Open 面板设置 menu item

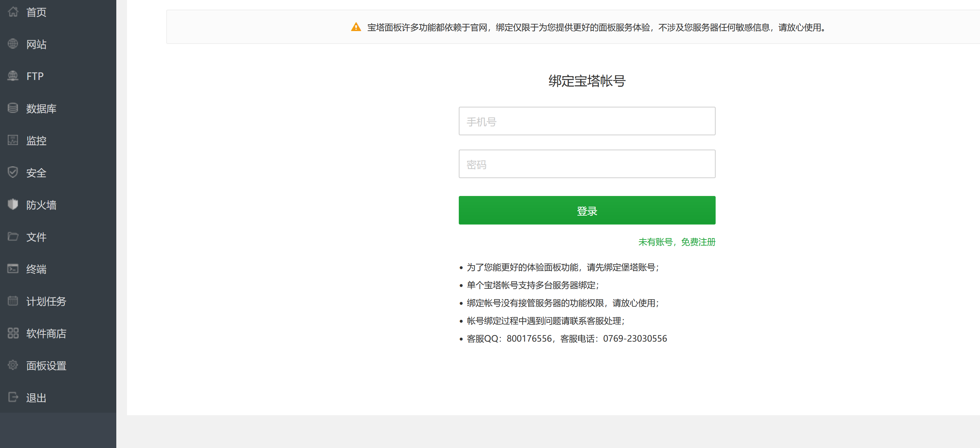46,366
